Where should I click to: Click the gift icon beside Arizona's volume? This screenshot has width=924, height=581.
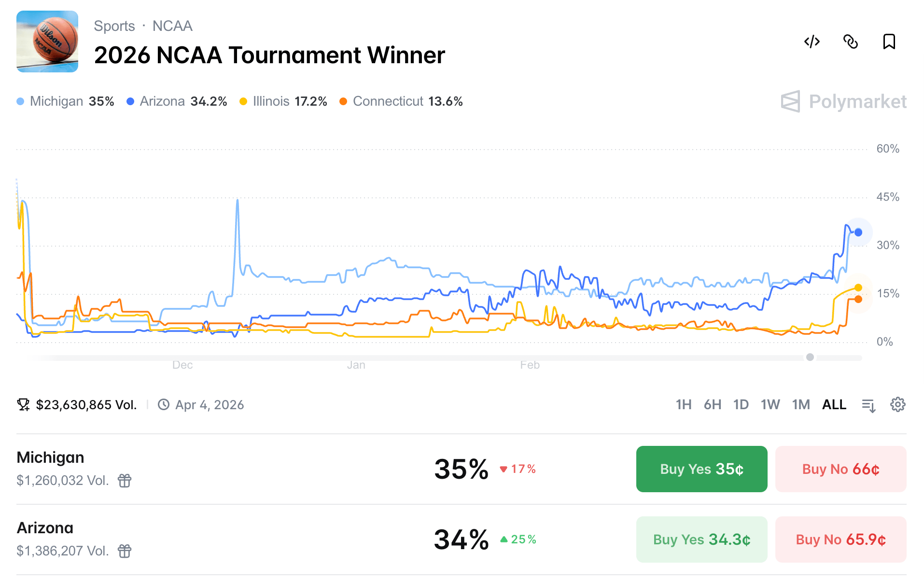point(125,551)
